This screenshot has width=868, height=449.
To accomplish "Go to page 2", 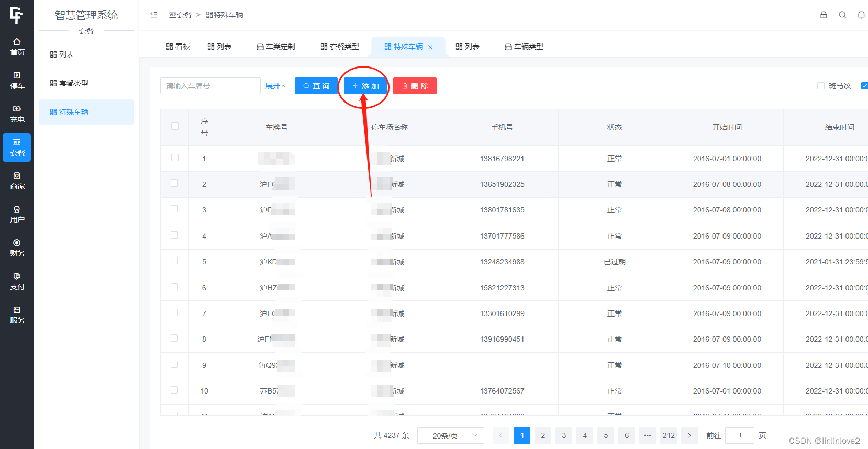I will 543,435.
